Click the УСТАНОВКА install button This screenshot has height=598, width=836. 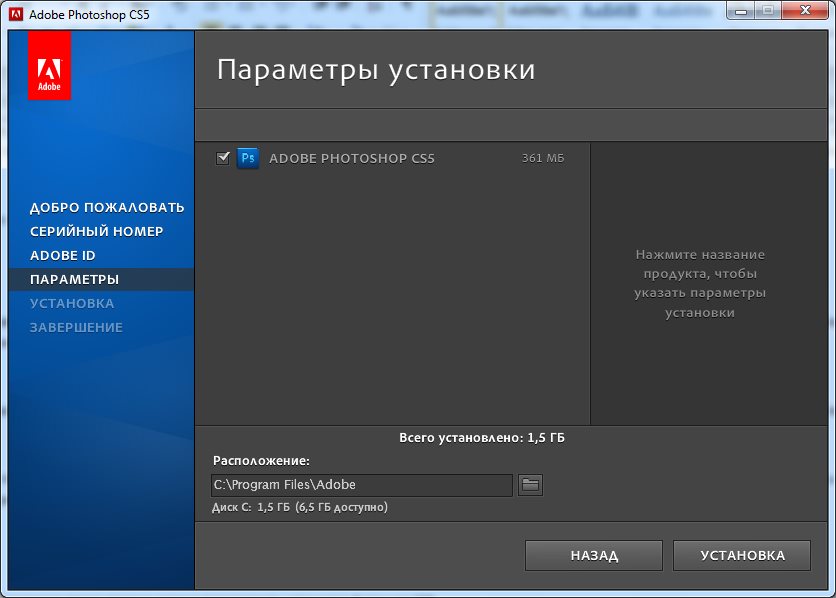pos(742,555)
